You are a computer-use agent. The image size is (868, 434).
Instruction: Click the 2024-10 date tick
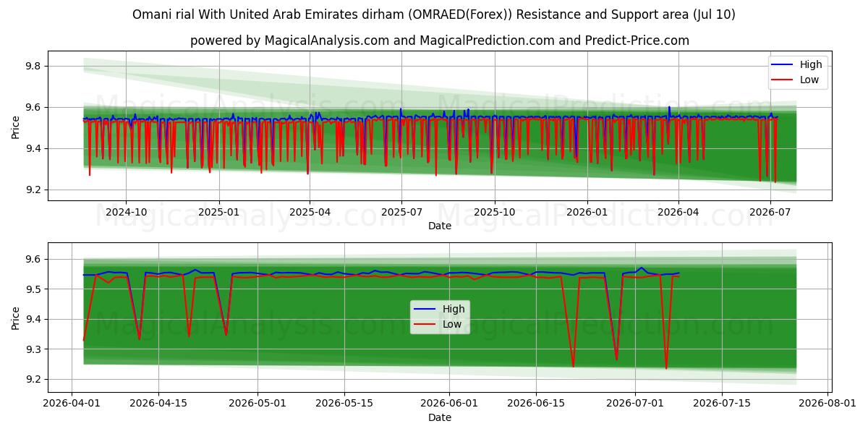click(x=127, y=212)
